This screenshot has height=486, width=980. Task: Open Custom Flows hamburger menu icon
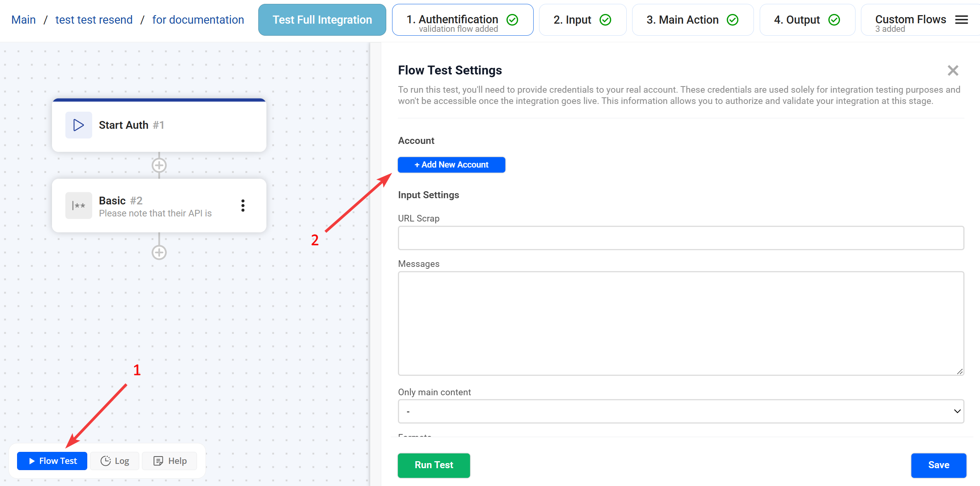coord(961,20)
